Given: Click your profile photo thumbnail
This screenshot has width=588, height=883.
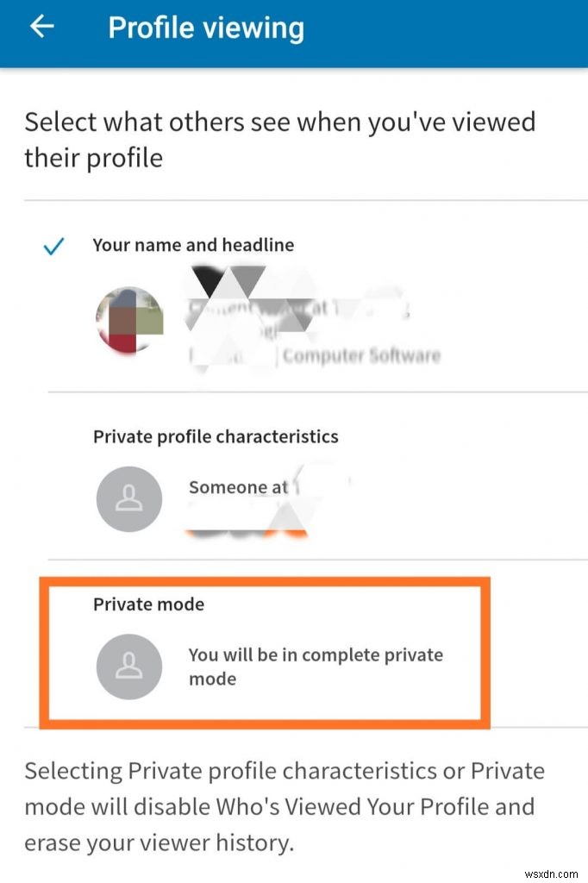Looking at the screenshot, I should [129, 319].
